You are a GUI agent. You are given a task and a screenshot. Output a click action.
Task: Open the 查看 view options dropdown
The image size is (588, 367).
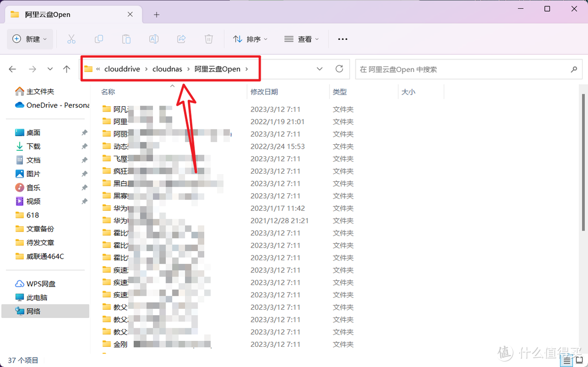pos(302,39)
